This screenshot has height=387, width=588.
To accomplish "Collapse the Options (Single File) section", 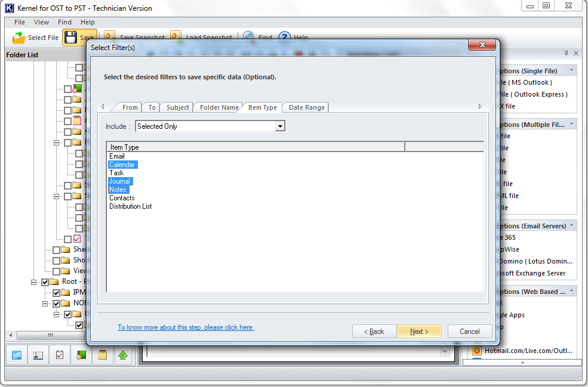I will pyautogui.click(x=571, y=70).
